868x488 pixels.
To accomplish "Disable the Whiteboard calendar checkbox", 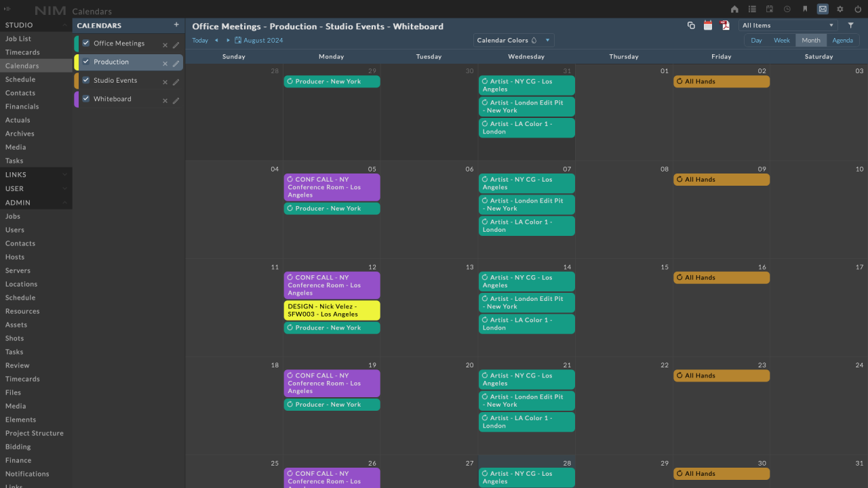I will (86, 99).
